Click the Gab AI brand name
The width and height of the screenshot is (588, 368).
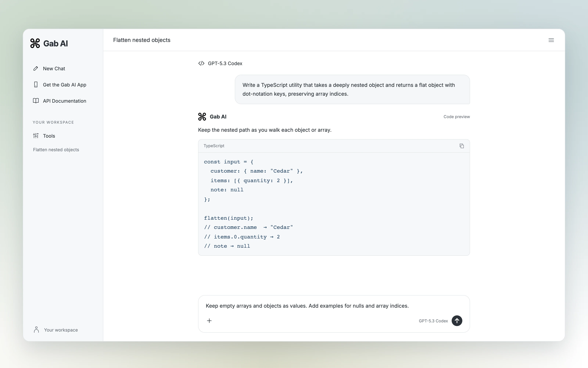[x=55, y=44]
